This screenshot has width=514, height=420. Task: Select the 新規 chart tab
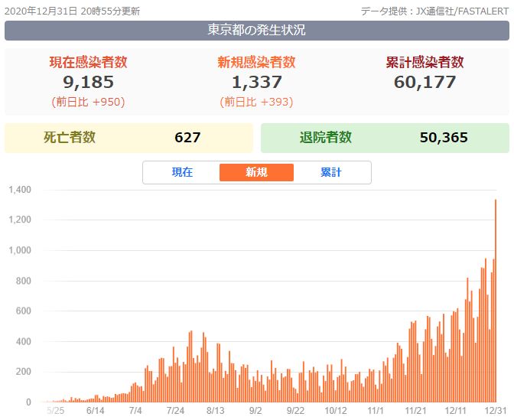pos(256,172)
